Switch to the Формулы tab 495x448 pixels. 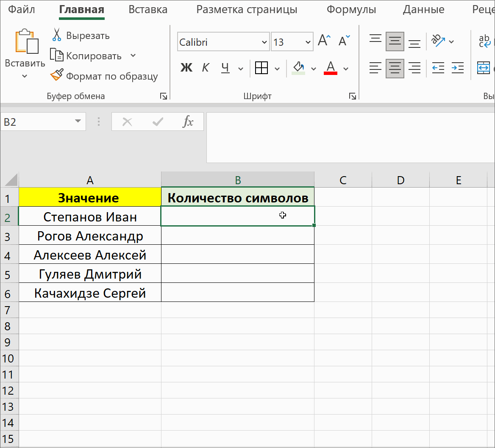[x=351, y=9]
